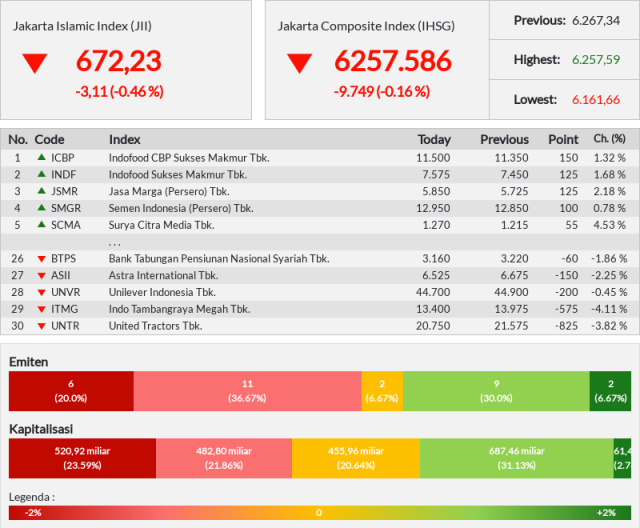Viewport: 640px width, 528px height.
Task: Click the Jakarta Composite Index (IHSG) title
Action: pyautogui.click(x=367, y=26)
